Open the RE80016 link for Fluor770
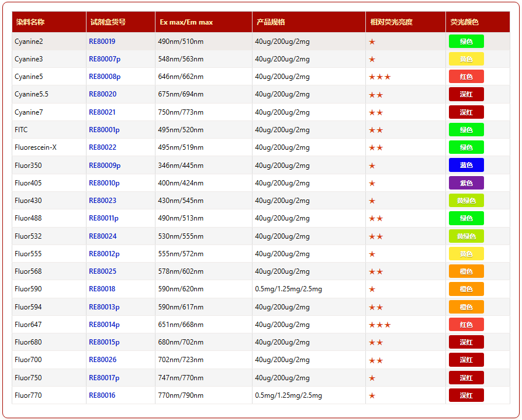 (102, 395)
